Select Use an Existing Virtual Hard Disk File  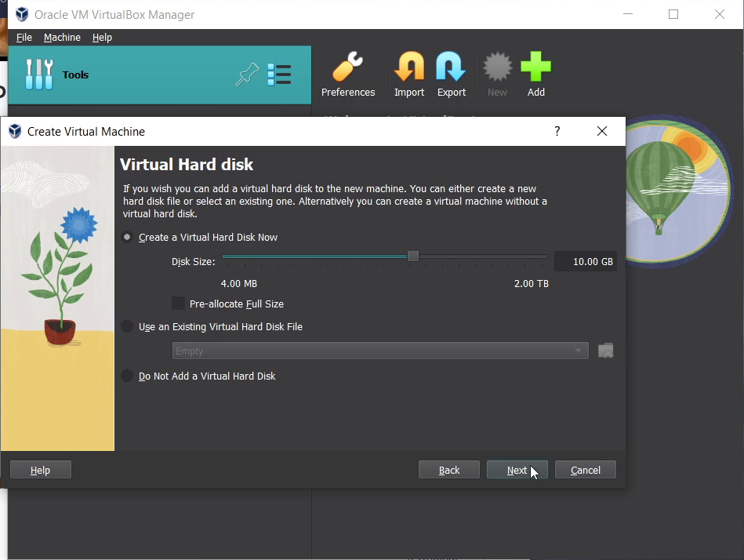[128, 327]
